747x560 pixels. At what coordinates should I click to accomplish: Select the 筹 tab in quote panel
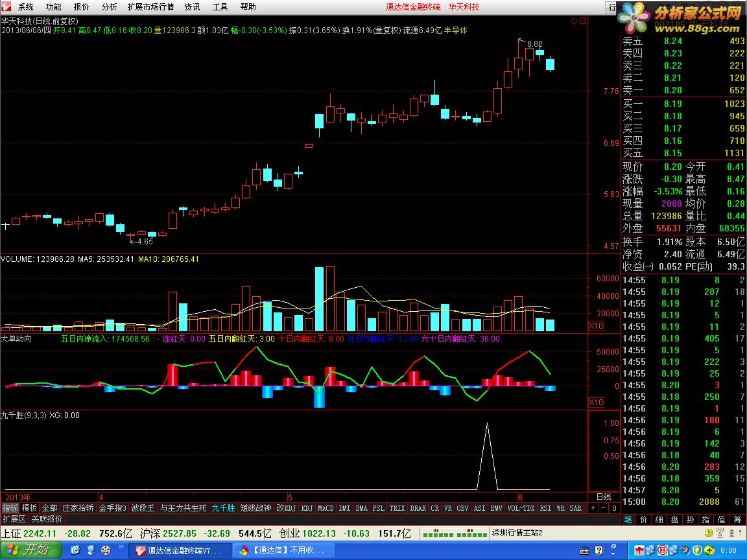click(x=737, y=520)
